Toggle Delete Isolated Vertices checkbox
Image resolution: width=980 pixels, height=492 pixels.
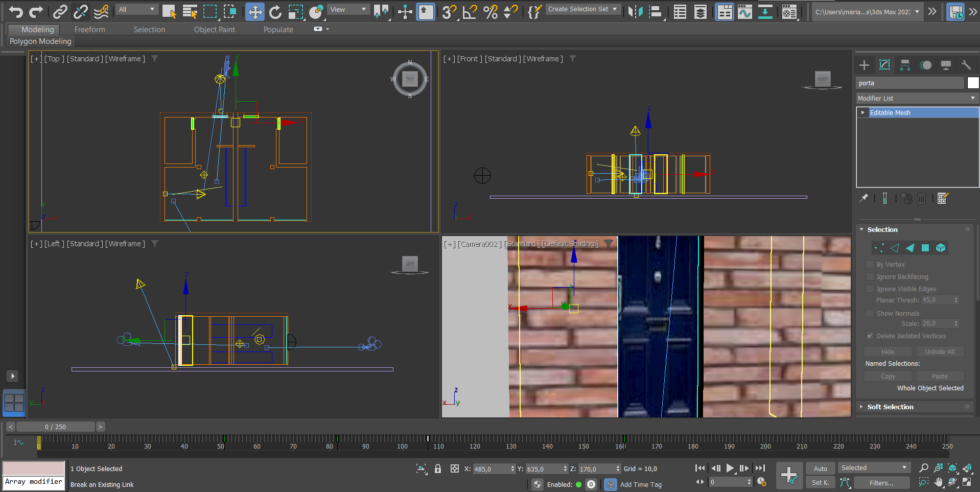point(870,336)
